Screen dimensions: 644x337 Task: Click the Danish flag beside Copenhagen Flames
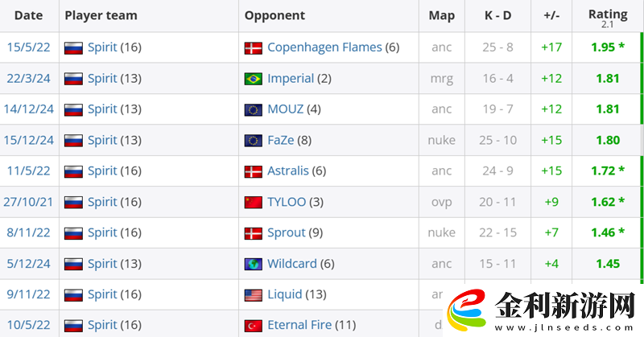coord(254,47)
